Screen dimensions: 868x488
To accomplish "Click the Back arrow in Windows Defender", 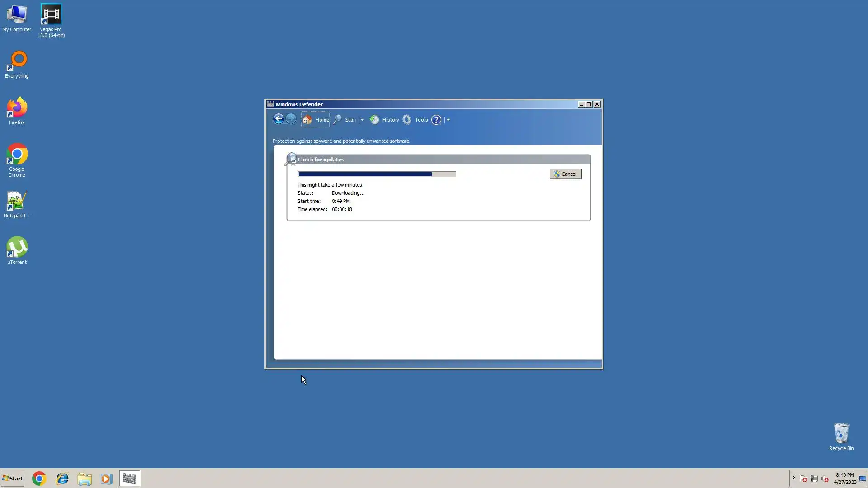I will tap(278, 119).
